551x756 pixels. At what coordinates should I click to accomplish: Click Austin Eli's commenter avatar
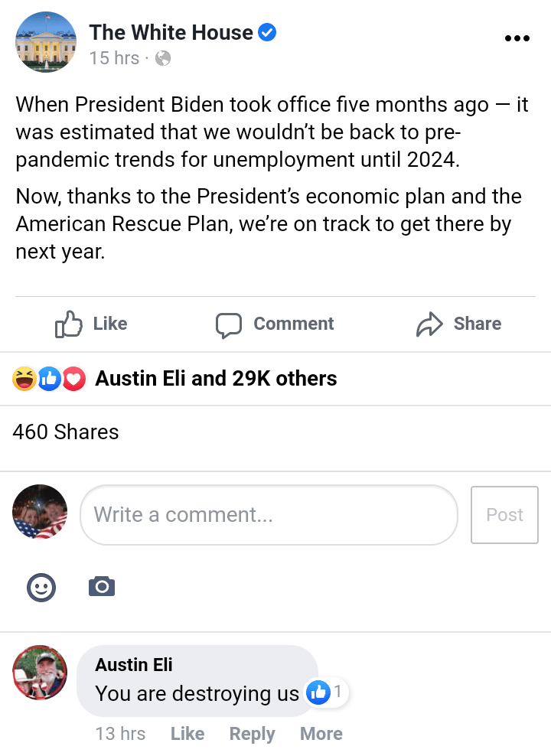[40, 673]
